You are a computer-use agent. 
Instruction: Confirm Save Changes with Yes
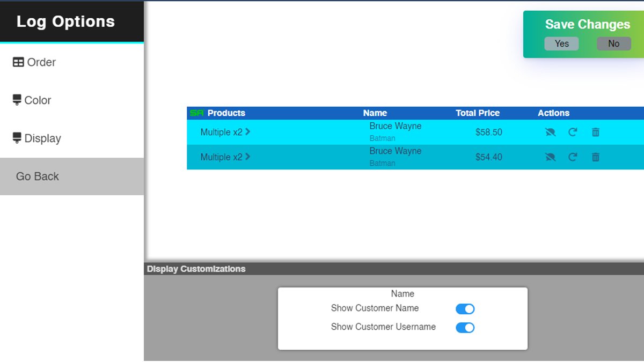561,44
